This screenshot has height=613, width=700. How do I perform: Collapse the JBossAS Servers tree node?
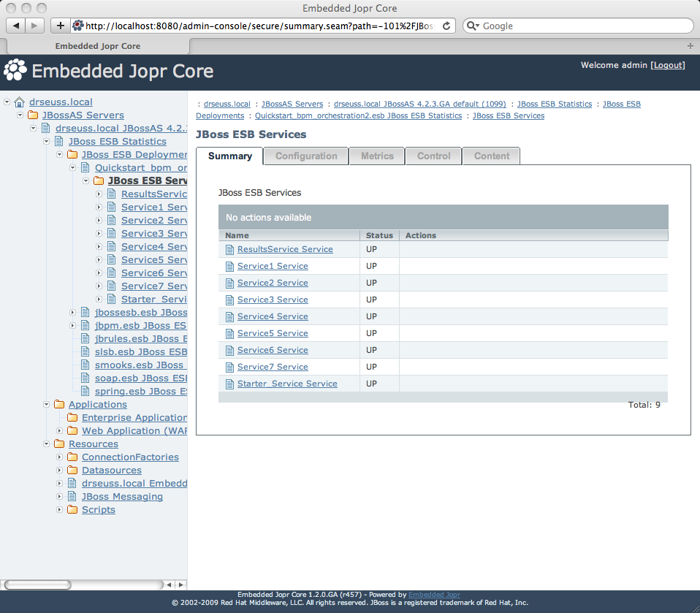point(20,115)
